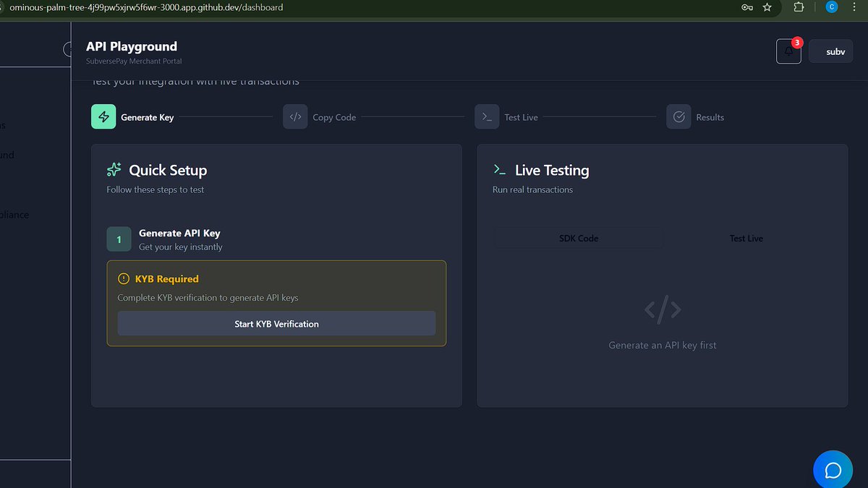This screenshot has width=868, height=488.
Task: Select the Results step label
Action: coord(710,117)
